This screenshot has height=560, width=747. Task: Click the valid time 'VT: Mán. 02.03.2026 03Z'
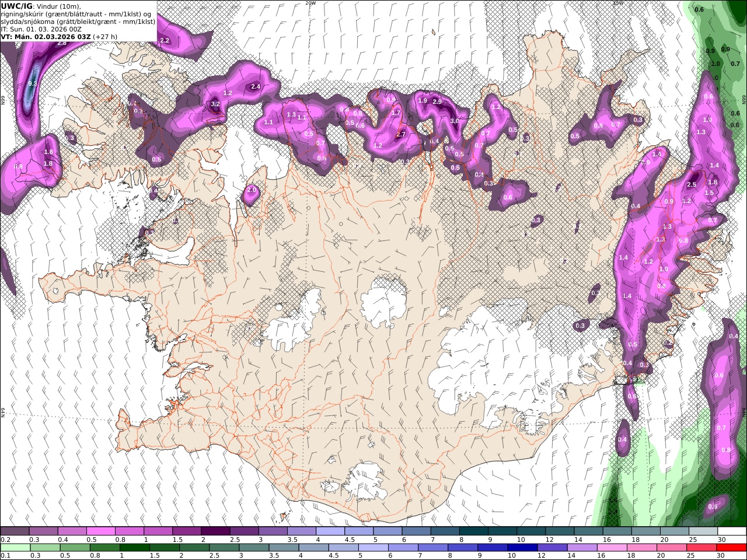click(46, 37)
